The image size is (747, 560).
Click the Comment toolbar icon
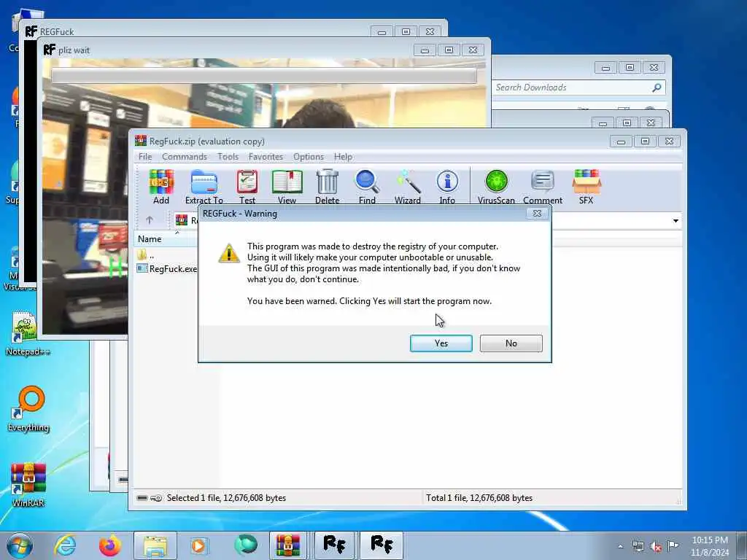click(x=543, y=187)
